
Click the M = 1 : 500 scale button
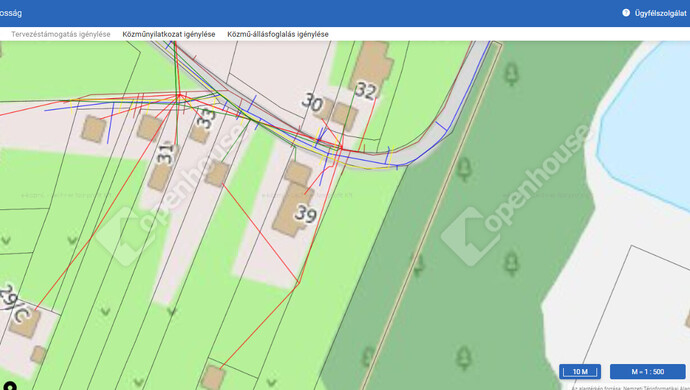point(647,372)
